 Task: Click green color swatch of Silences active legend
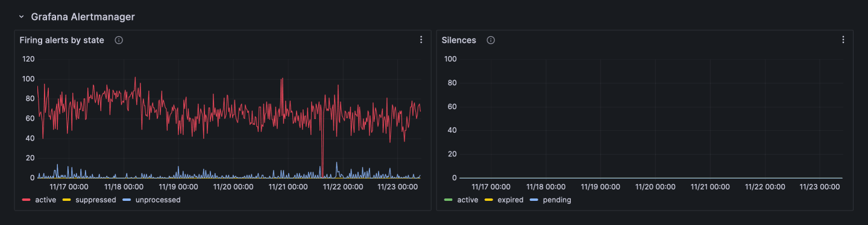coord(448,200)
